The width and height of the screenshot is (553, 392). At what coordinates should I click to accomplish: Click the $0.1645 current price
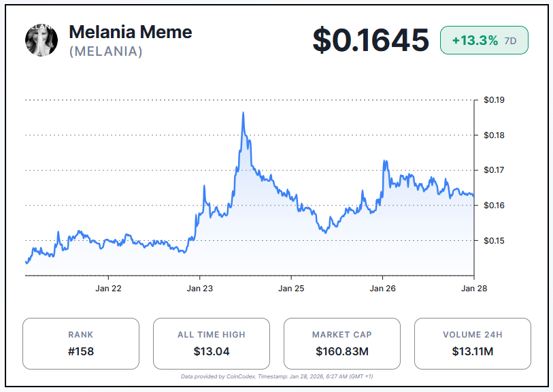click(371, 40)
